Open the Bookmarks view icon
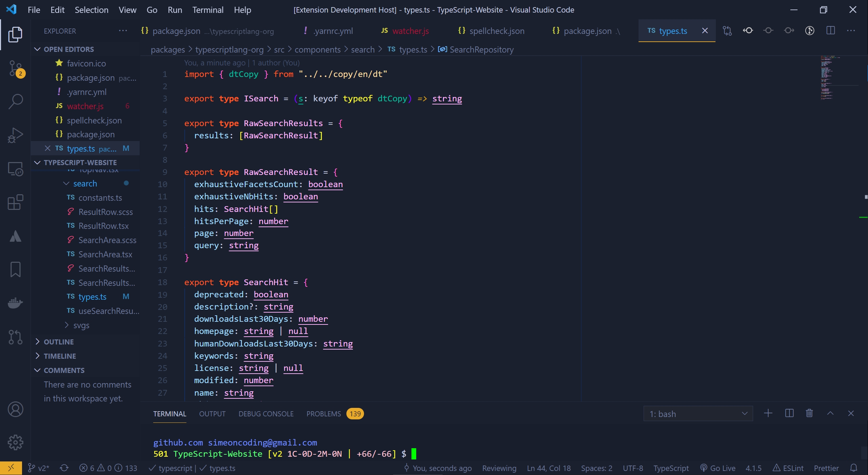868x475 pixels. 15,270
